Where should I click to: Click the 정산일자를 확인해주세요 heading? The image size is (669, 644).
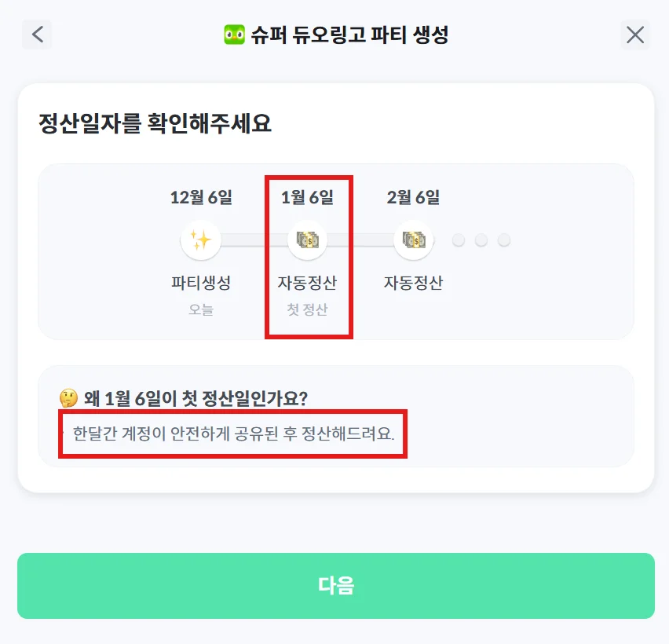155,123
